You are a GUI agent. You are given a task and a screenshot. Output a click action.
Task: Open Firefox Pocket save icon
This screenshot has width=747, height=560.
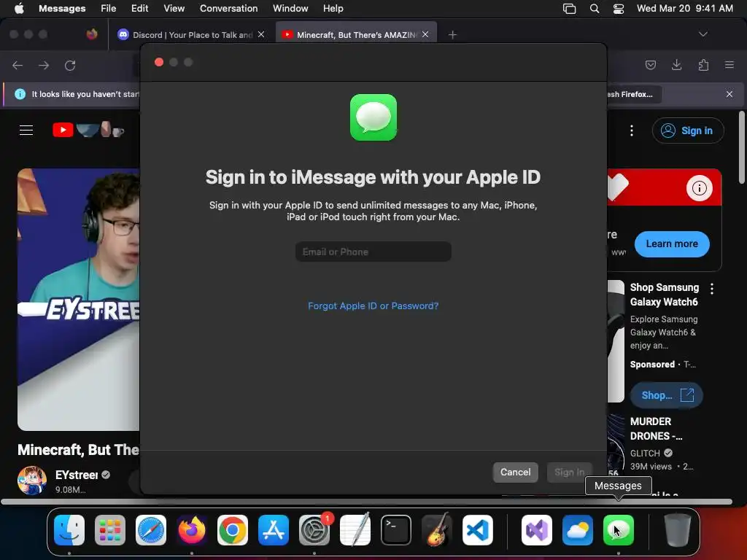pyautogui.click(x=650, y=65)
